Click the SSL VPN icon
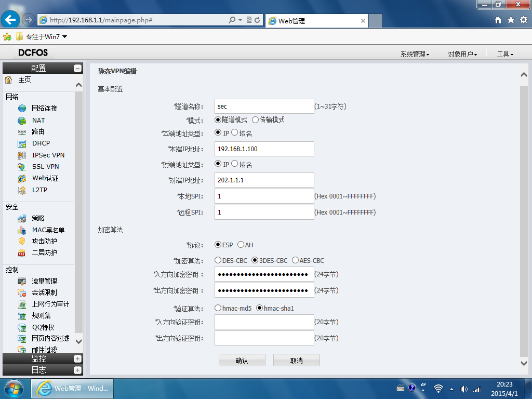The height and width of the screenshot is (399, 532). pos(22,167)
